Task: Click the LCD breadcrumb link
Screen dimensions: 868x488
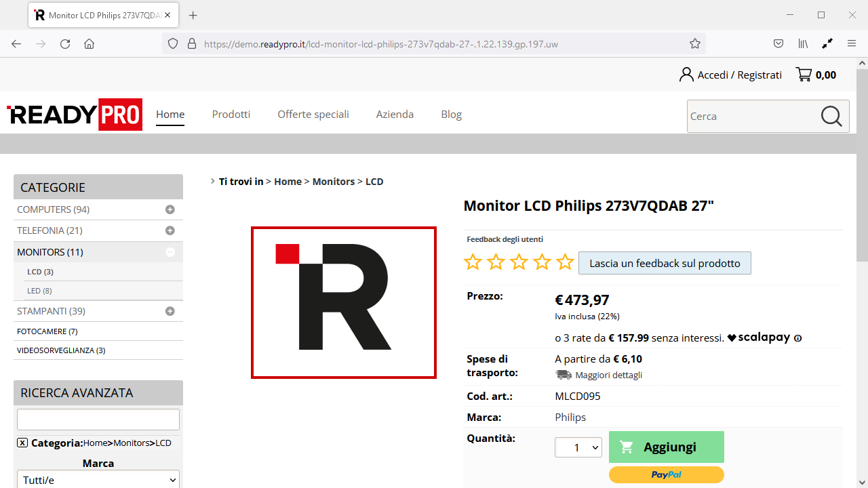Action: [x=374, y=182]
